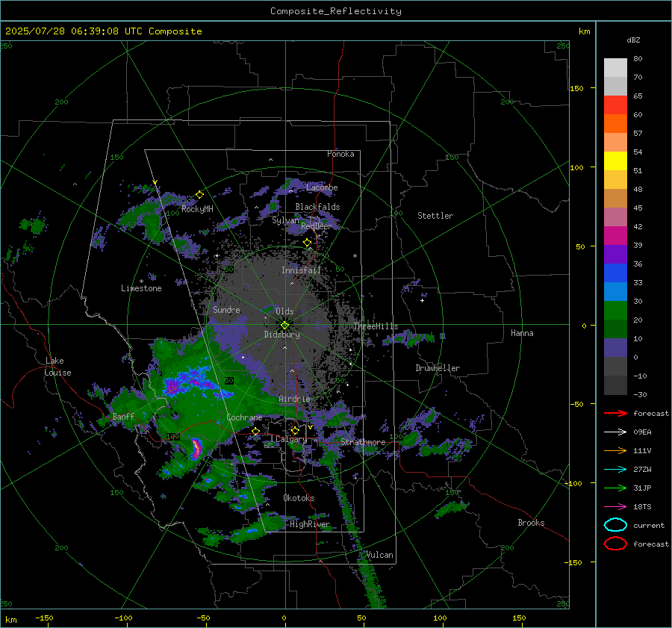
Task: Click the Ponoka city label
Action: pos(340,154)
